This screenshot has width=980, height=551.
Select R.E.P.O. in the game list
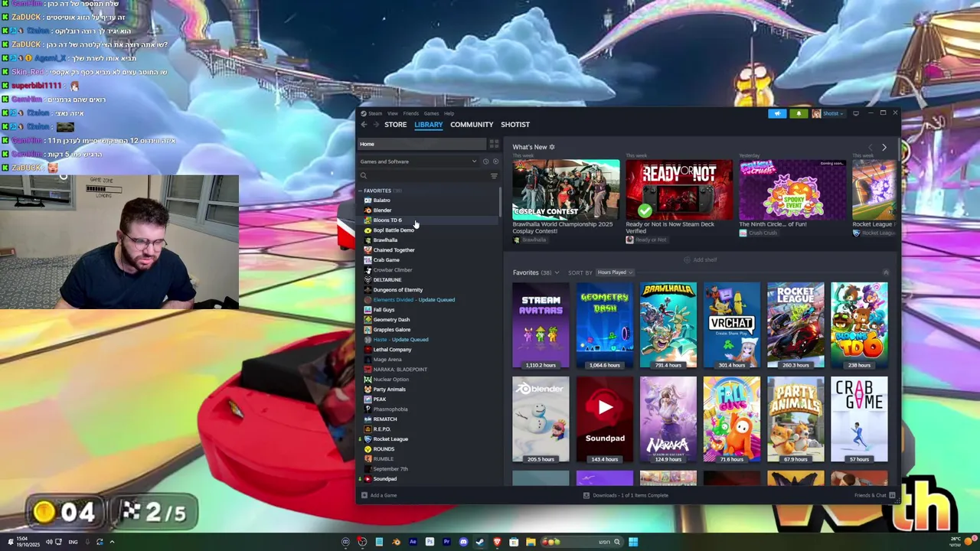pyautogui.click(x=381, y=429)
